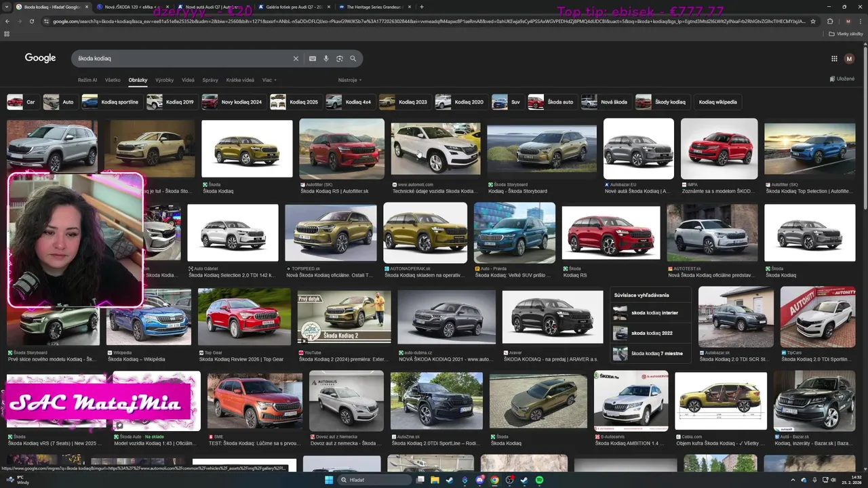Submit search with the magnifier icon
This screenshot has height=488, width=868.
[353, 58]
